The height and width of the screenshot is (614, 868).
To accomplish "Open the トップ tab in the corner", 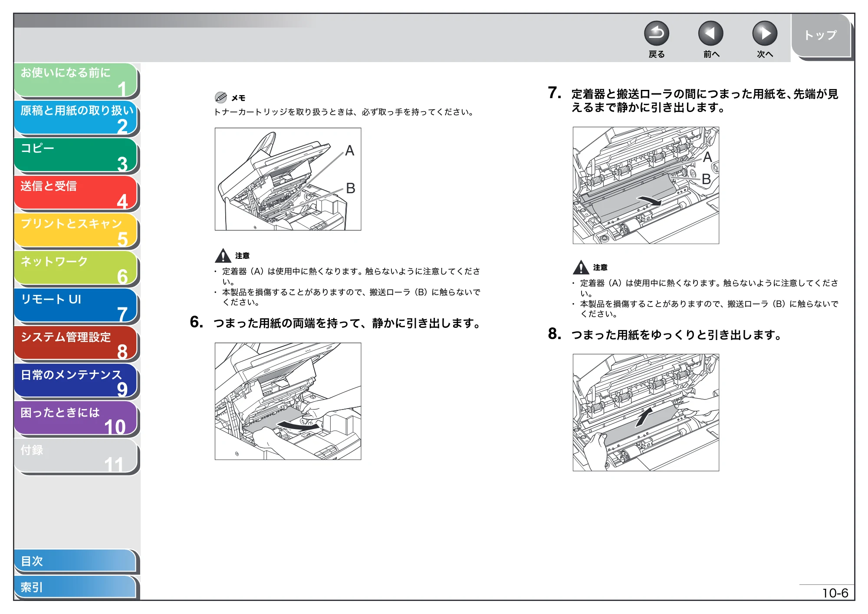I will point(821,36).
